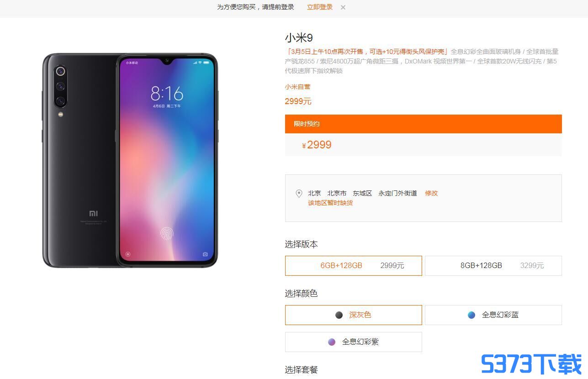Click the holographic blue color dot
Screen dimensions: 588x379
point(471,315)
